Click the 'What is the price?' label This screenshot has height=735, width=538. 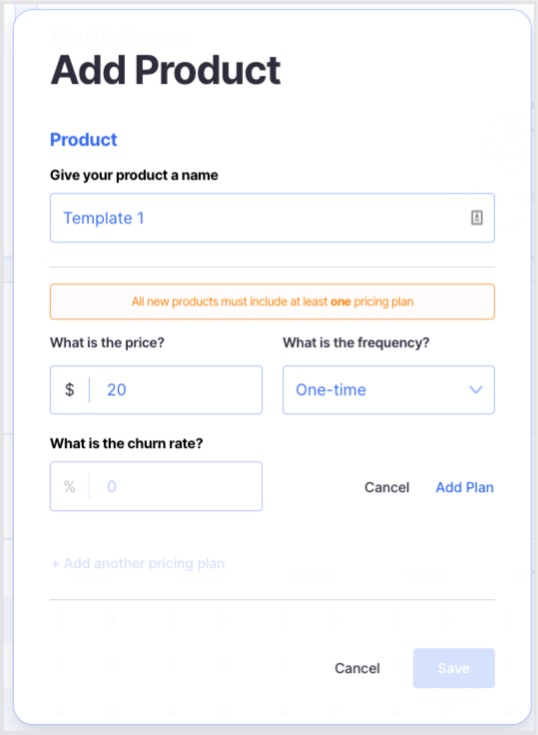107,343
